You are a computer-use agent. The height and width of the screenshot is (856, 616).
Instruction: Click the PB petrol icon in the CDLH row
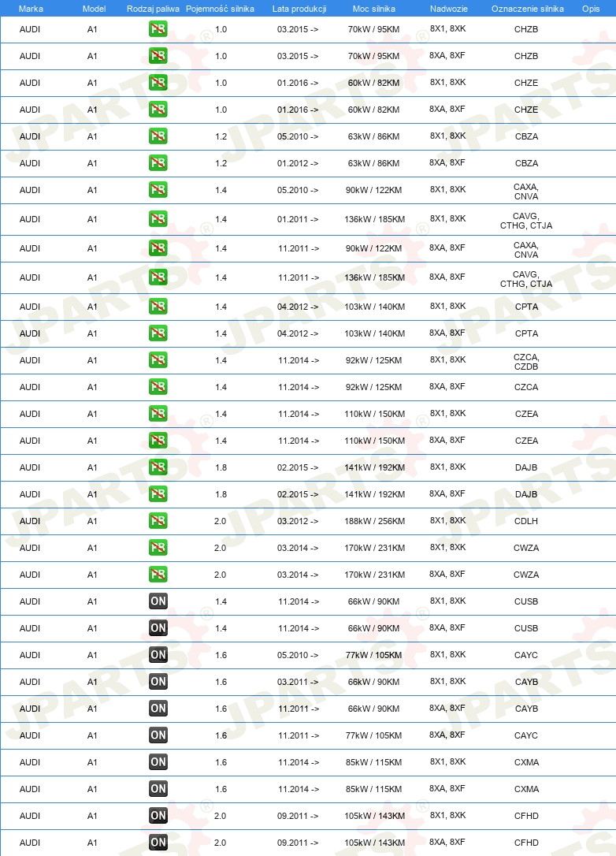click(158, 520)
